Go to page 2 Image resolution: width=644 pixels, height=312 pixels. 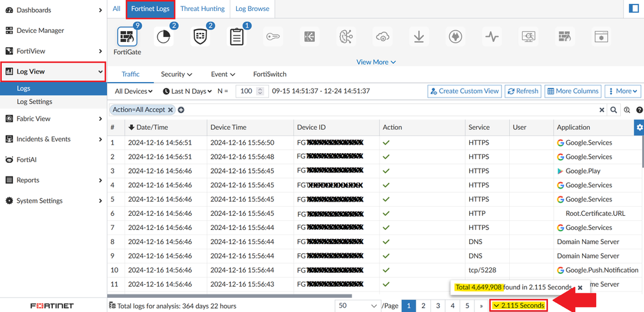click(423, 306)
